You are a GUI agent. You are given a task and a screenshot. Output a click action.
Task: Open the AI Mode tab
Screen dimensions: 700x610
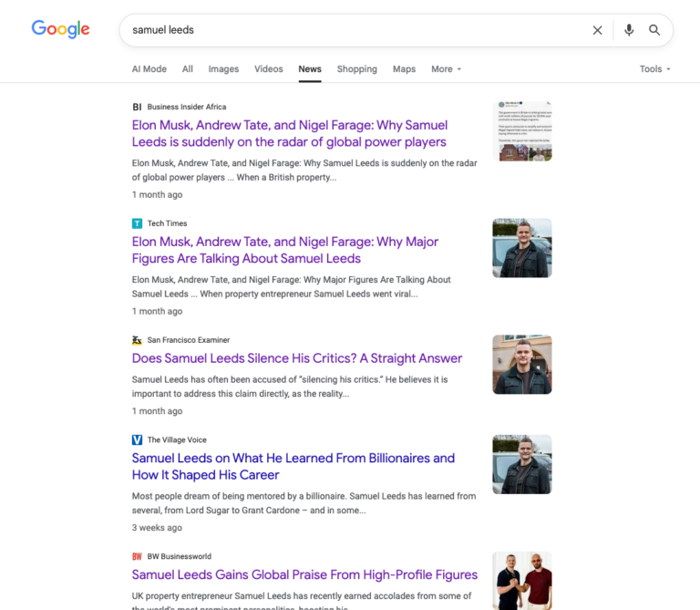149,69
